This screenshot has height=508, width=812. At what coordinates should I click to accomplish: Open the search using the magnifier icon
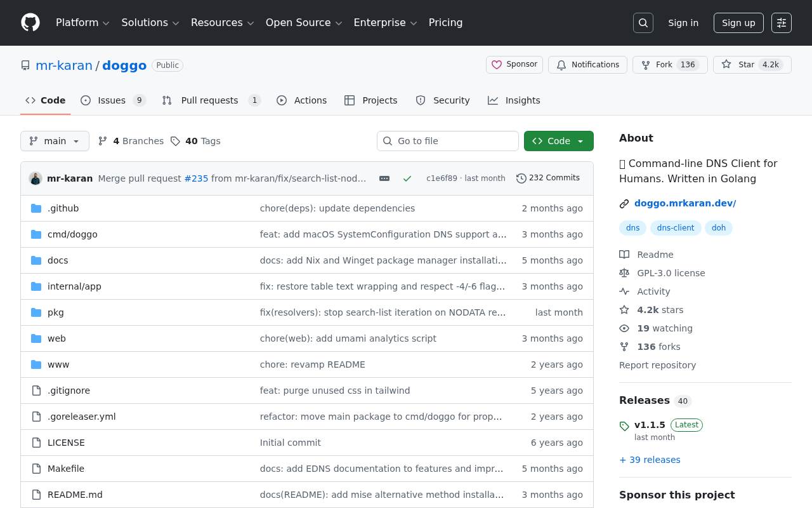(x=643, y=22)
